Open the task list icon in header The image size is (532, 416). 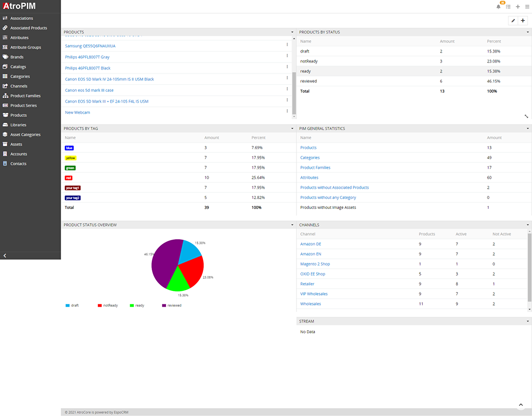pyautogui.click(x=508, y=7)
